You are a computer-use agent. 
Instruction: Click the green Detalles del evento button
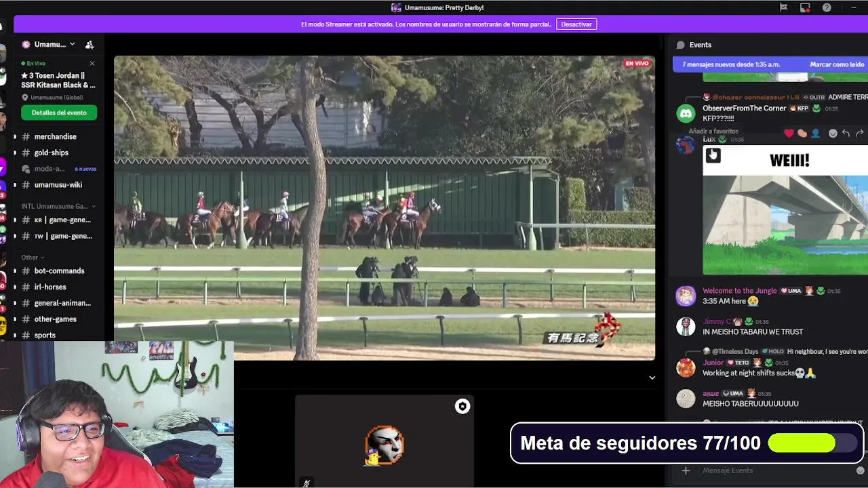(59, 113)
